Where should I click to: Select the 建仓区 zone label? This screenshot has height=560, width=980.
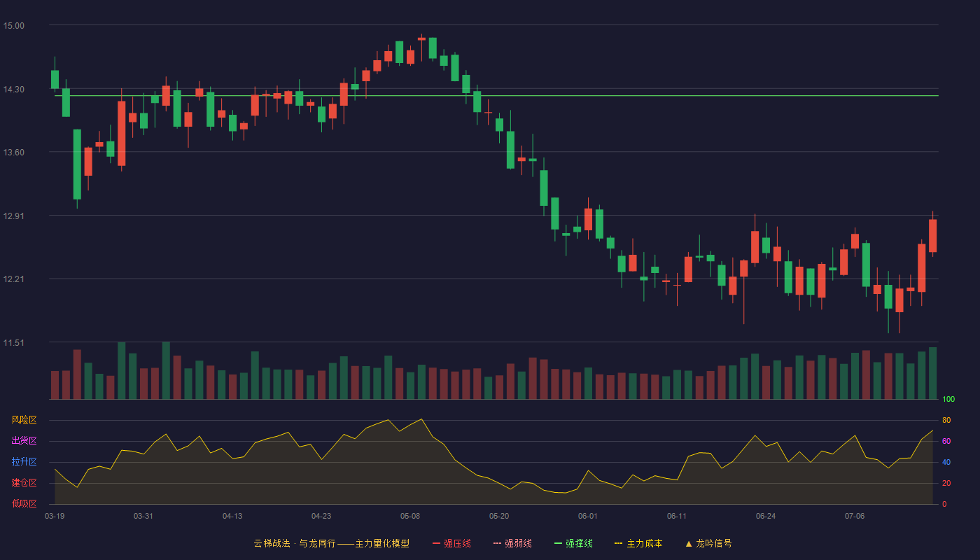[24, 483]
